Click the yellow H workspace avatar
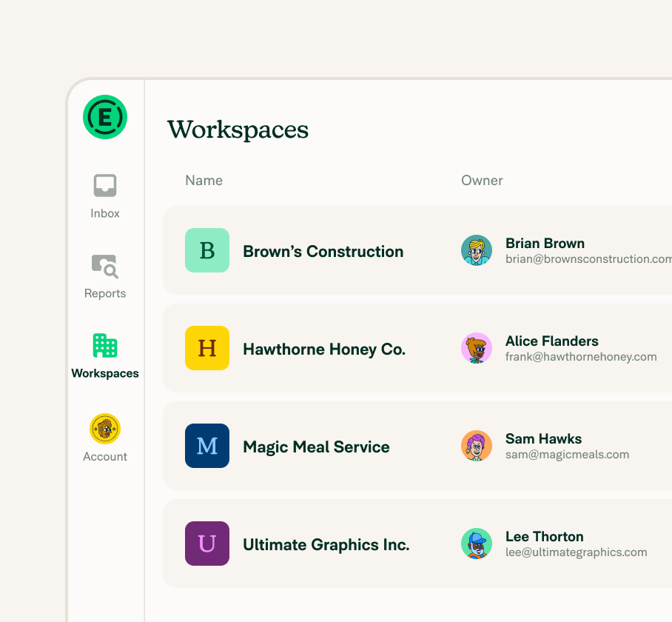The width and height of the screenshot is (672, 622). 207,348
